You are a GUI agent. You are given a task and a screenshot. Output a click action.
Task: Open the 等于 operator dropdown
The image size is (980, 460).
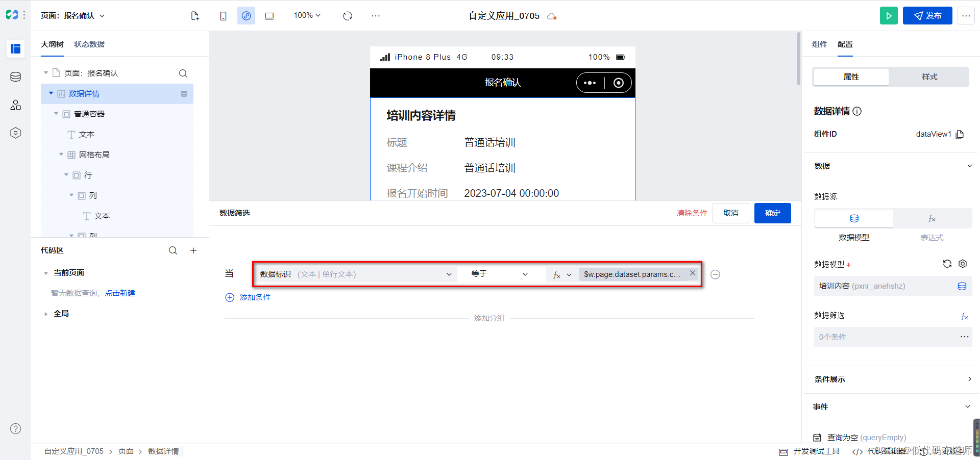coord(499,274)
